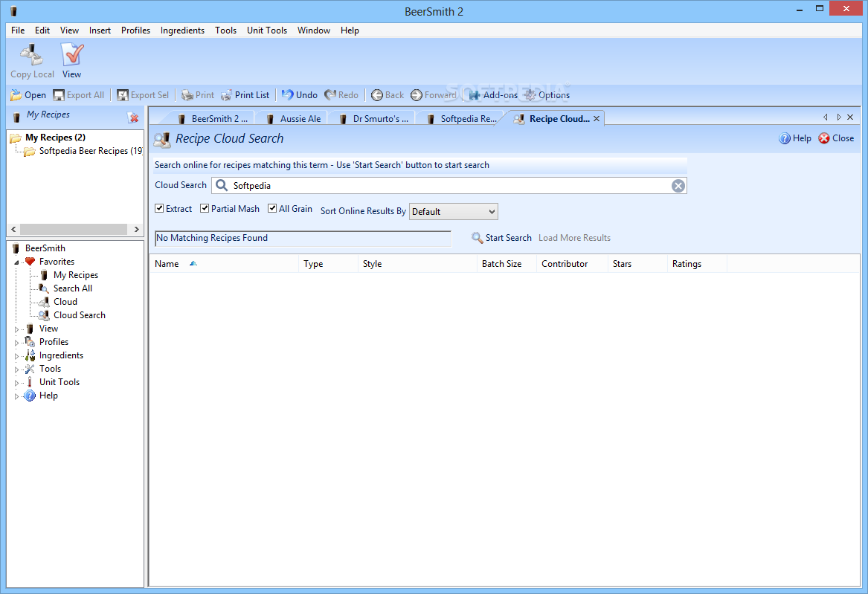The width and height of the screenshot is (868, 594).
Task: Switch to the BeerSmith 2 tab
Action: pyautogui.click(x=213, y=118)
